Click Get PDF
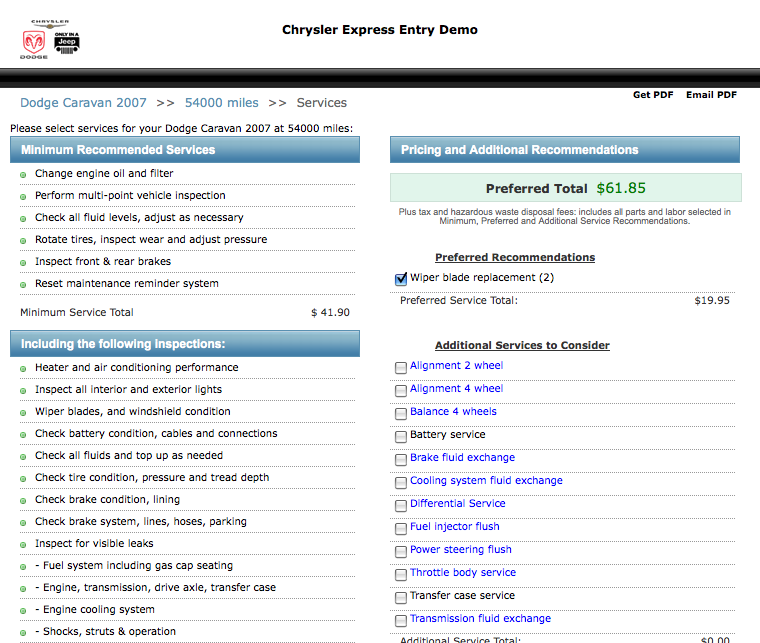Screen dimensions: 760x643 pos(653,95)
